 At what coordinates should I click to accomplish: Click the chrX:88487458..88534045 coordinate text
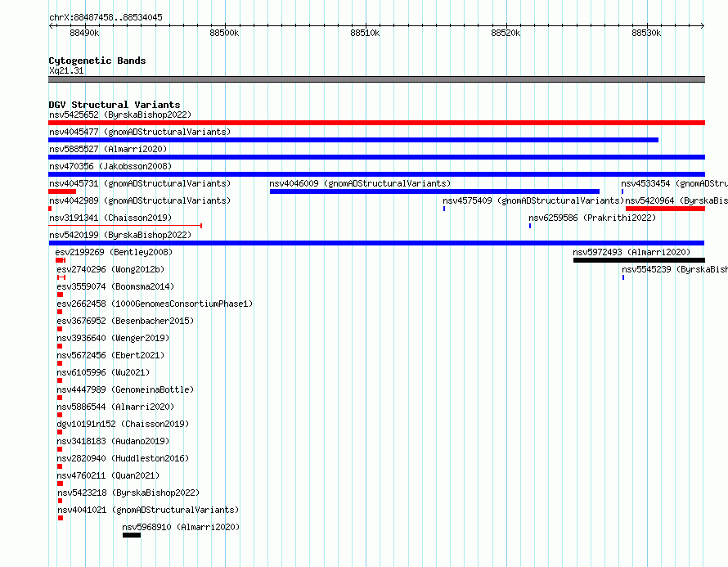pos(106,17)
